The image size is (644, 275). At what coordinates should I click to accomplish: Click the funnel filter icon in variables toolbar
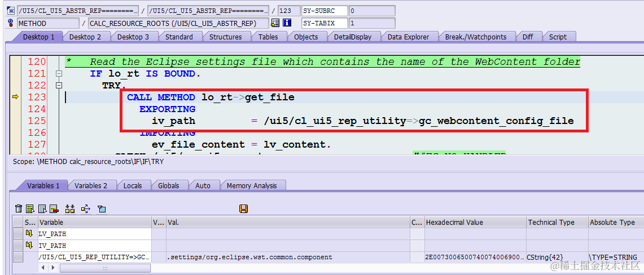pyautogui.click(x=102, y=209)
